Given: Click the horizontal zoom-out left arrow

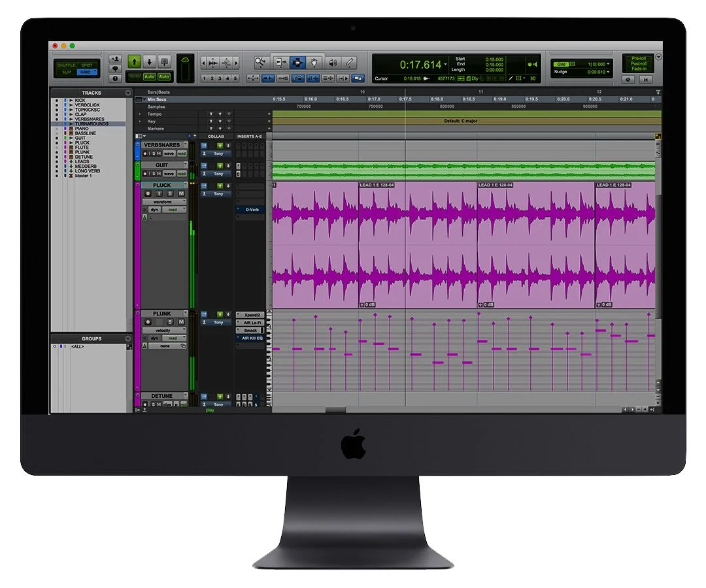Looking at the screenshot, I should click(203, 63).
